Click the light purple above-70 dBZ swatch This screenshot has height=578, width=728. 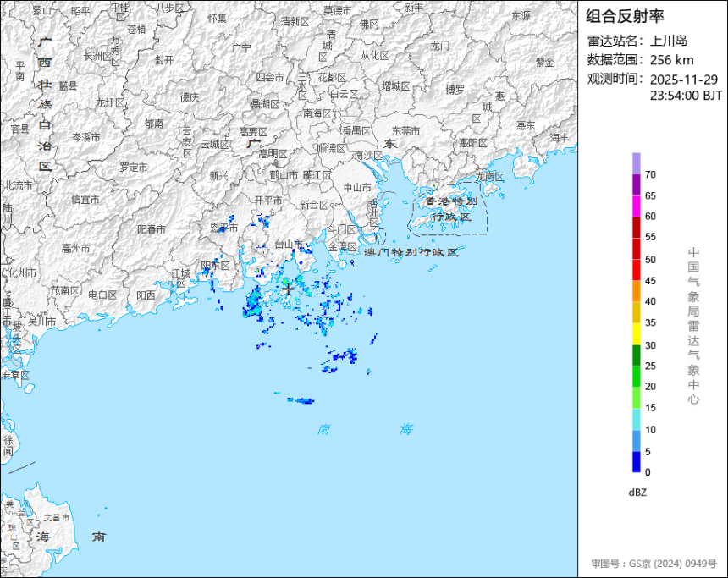tap(636, 163)
